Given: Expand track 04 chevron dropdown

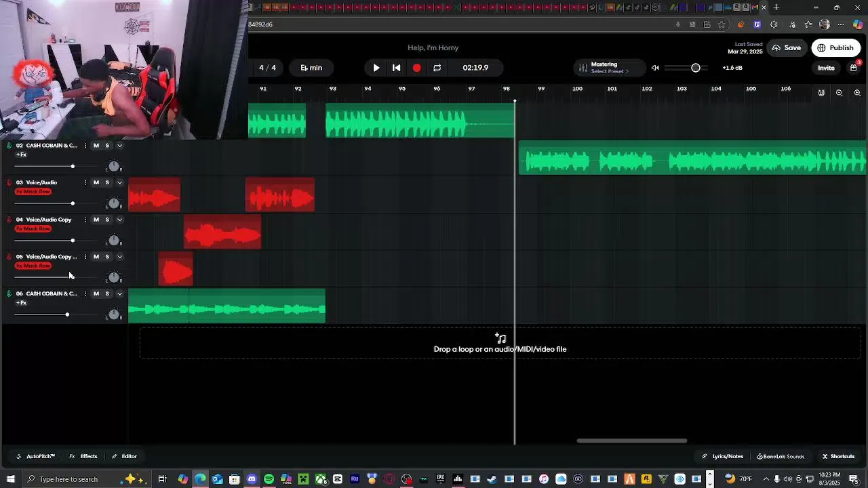Looking at the screenshot, I should [x=119, y=220].
